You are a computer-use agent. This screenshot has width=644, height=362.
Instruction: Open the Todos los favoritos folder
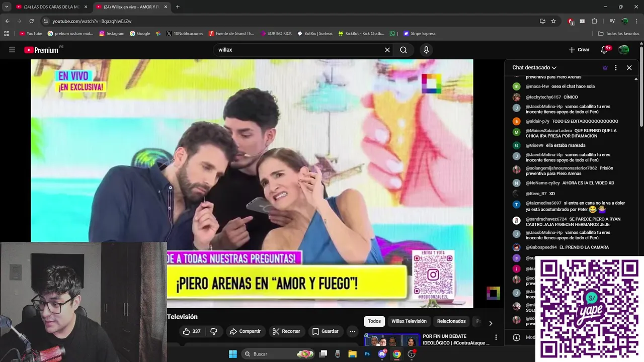click(618, 33)
